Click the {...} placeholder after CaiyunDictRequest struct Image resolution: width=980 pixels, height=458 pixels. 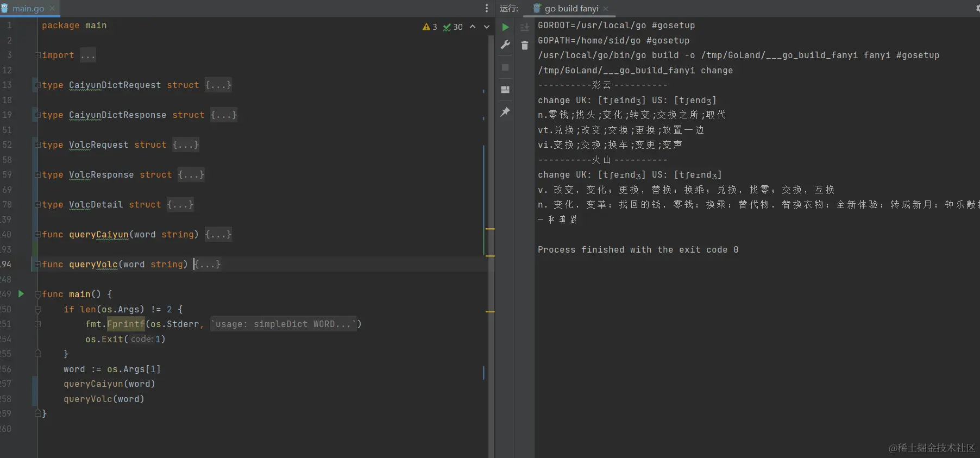218,85
